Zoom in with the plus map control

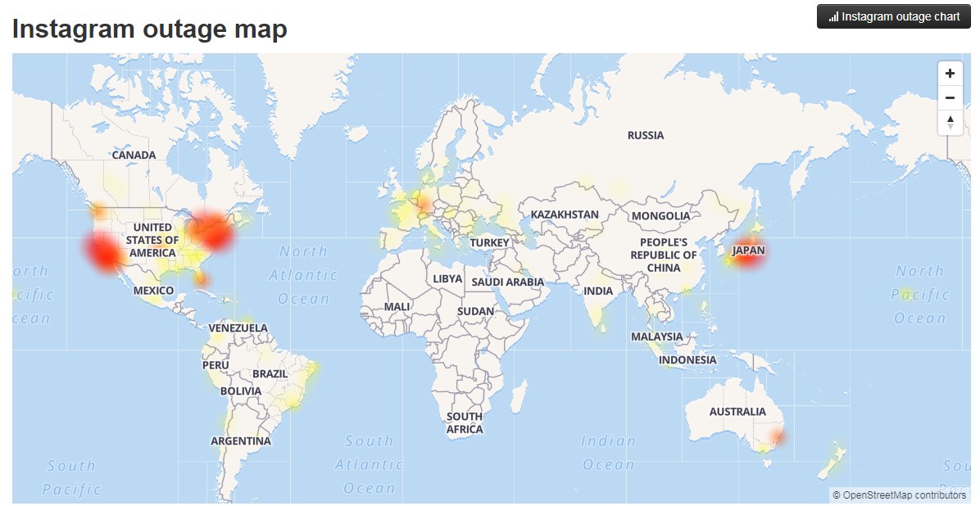point(950,73)
